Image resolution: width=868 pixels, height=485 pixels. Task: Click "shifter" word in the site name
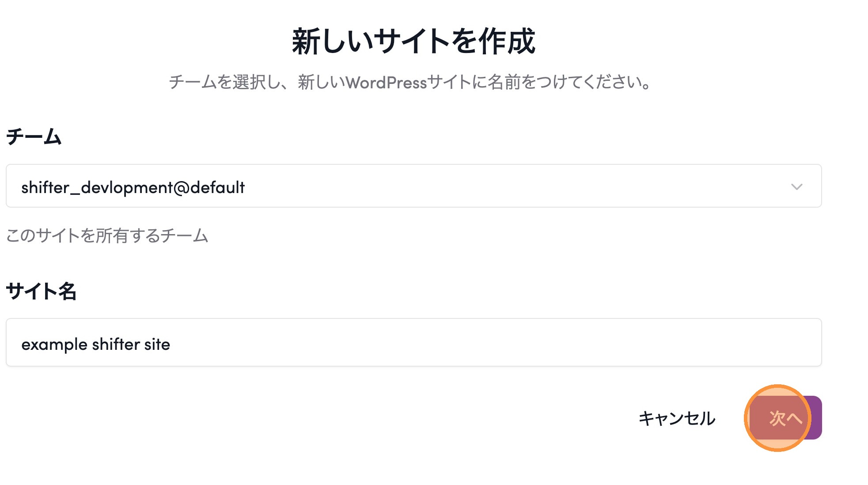[x=116, y=345]
